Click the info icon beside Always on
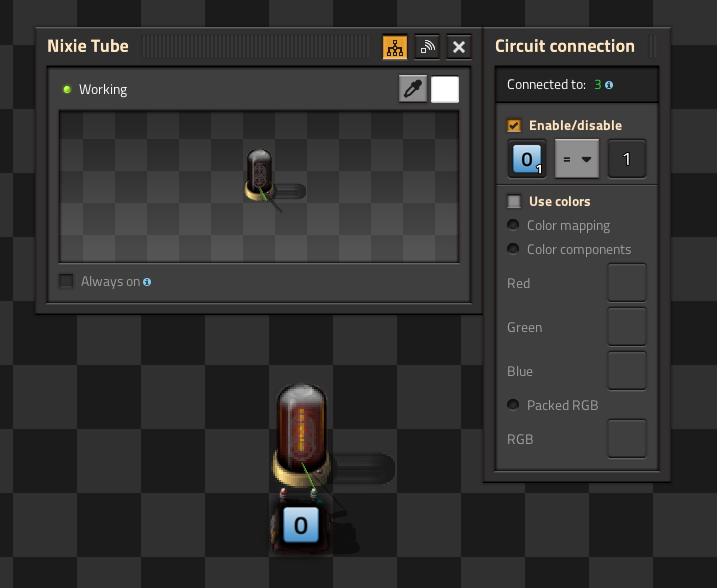 click(147, 282)
